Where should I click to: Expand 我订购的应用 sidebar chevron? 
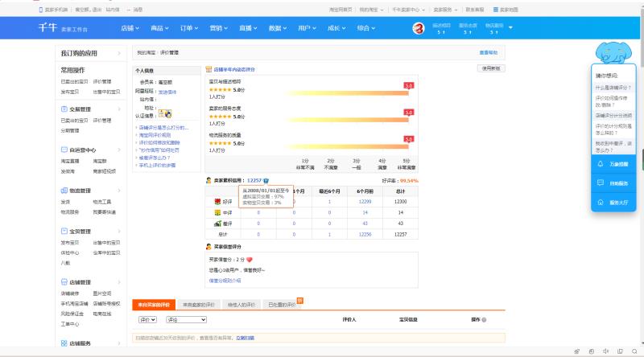(119, 53)
